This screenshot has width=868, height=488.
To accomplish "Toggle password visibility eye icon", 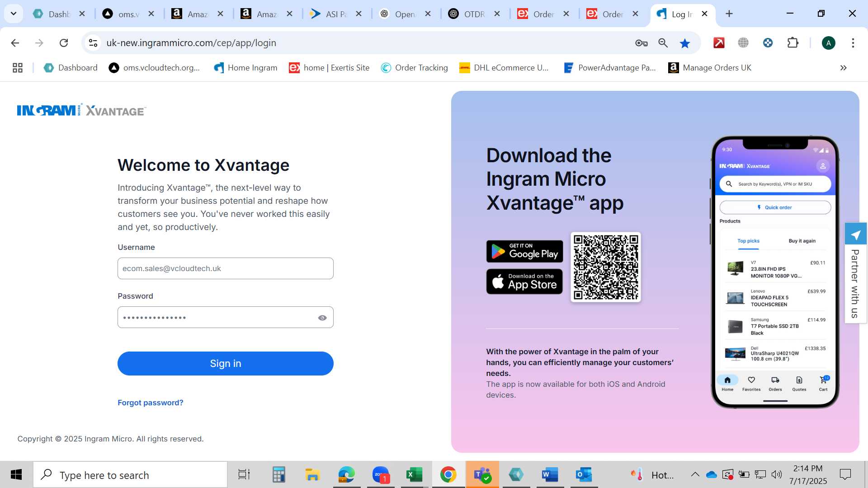I will click(x=322, y=318).
